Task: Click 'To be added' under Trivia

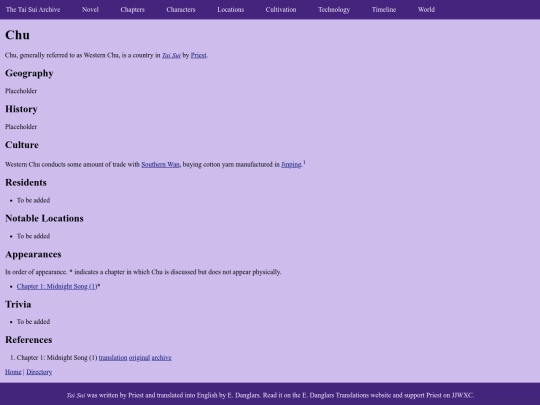Action: (33, 322)
